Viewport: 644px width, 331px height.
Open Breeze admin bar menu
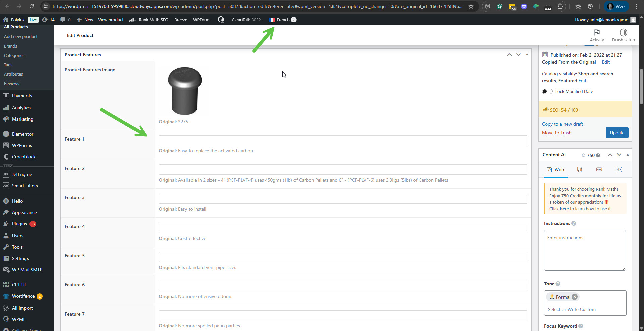coord(181,20)
